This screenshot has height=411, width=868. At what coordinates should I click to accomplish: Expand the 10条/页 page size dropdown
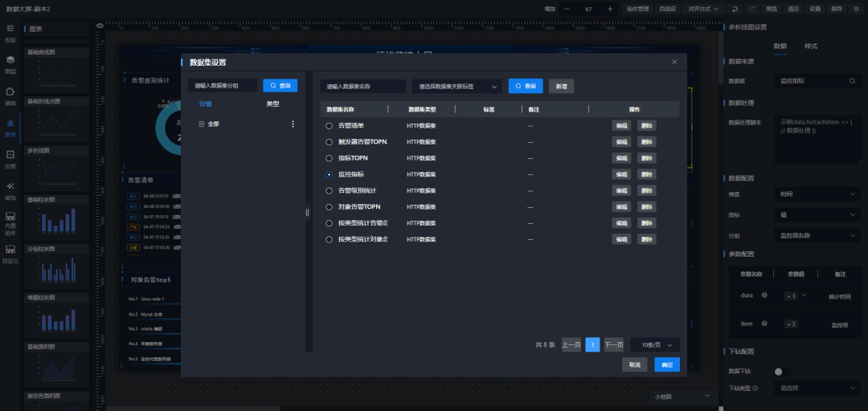654,344
